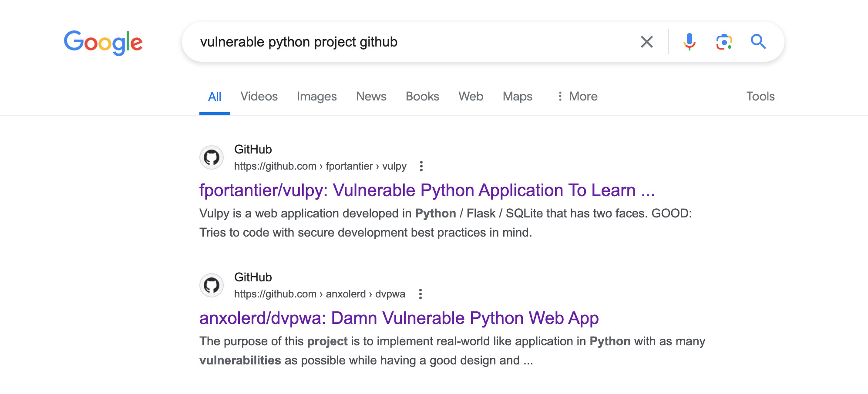Open the search Tools options
Image resolution: width=868 pixels, height=394 pixels.
click(760, 96)
